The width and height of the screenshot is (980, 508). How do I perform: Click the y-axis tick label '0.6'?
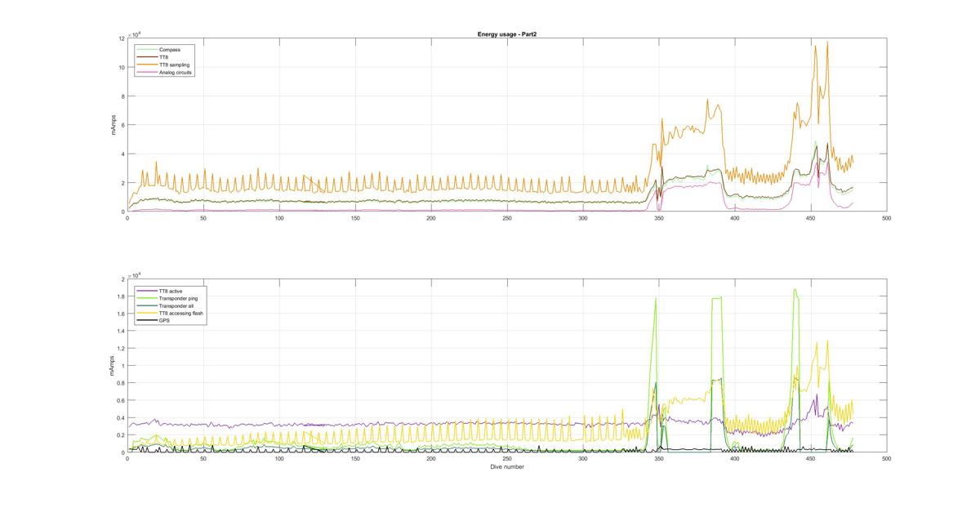(x=121, y=400)
